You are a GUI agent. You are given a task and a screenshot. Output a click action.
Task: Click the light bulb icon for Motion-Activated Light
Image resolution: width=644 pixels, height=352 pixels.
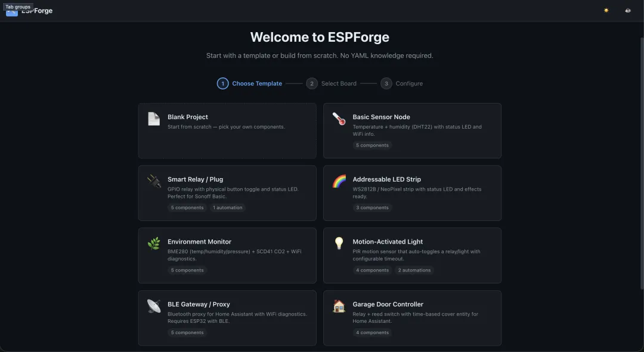click(339, 243)
